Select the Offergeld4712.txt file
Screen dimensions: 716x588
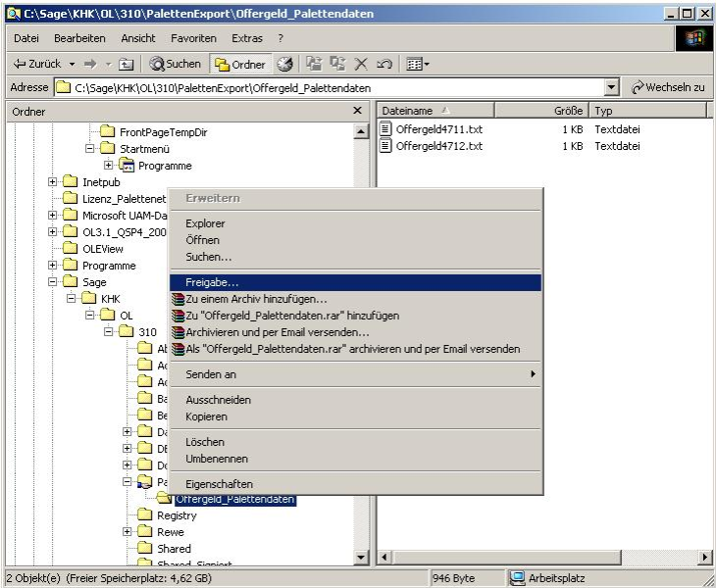pos(438,146)
